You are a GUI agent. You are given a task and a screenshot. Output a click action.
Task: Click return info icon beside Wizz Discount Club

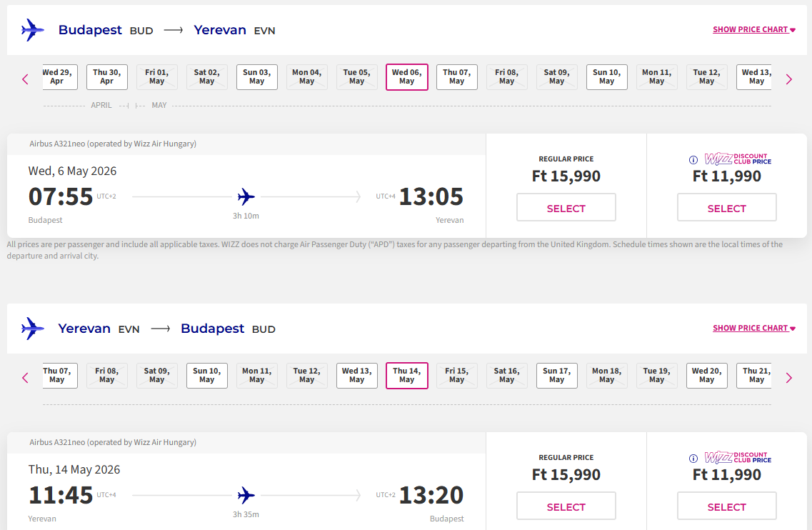693,459
